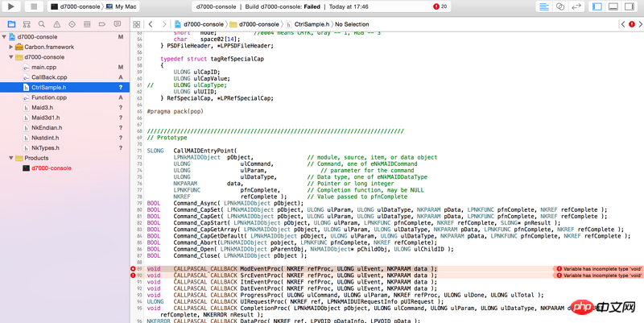
Task: Click the Run (play) button
Action: (x=12, y=6)
